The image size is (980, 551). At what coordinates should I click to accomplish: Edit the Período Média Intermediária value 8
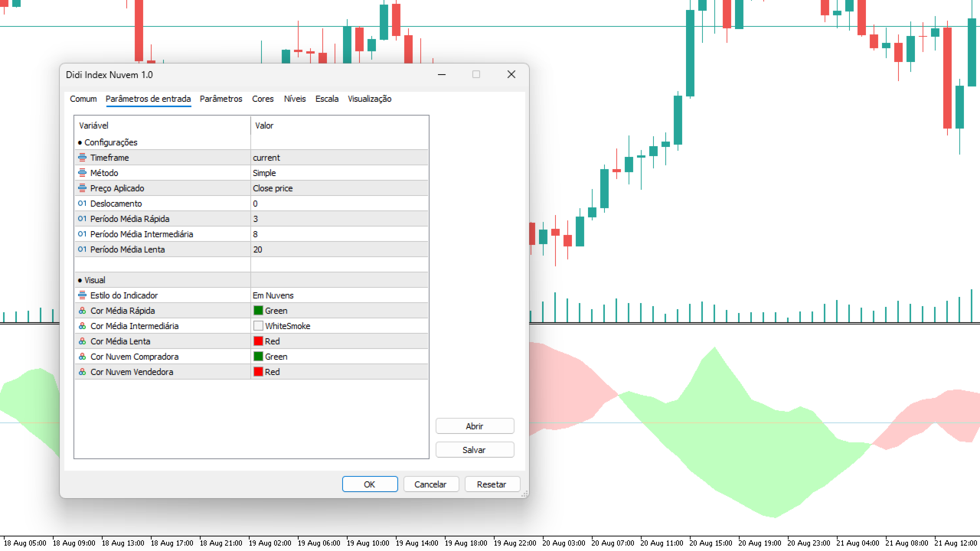coord(339,234)
